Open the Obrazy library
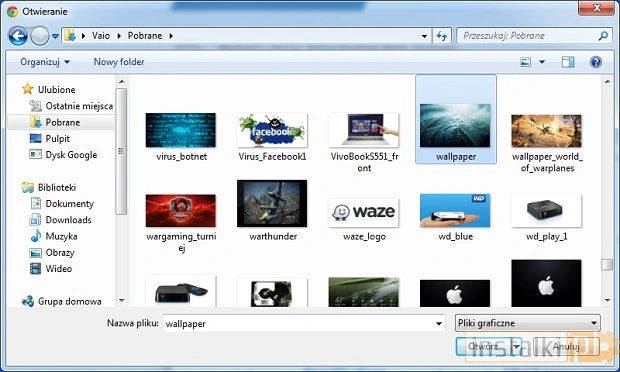 (60, 252)
